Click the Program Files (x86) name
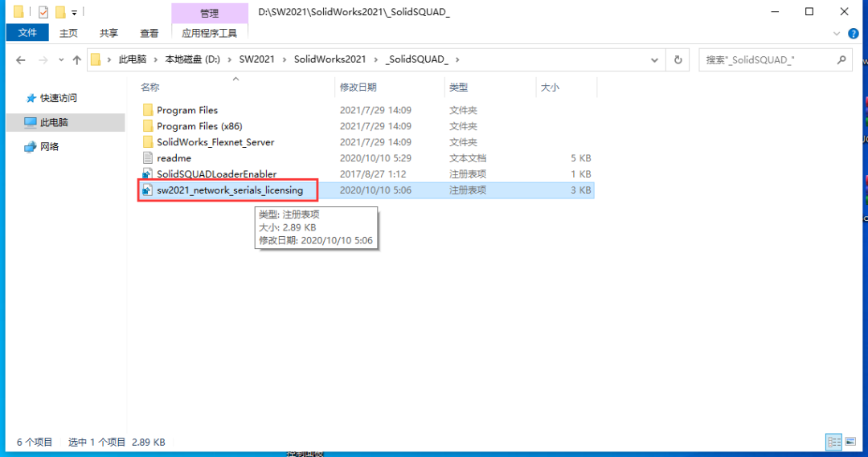The image size is (868, 457). point(199,125)
